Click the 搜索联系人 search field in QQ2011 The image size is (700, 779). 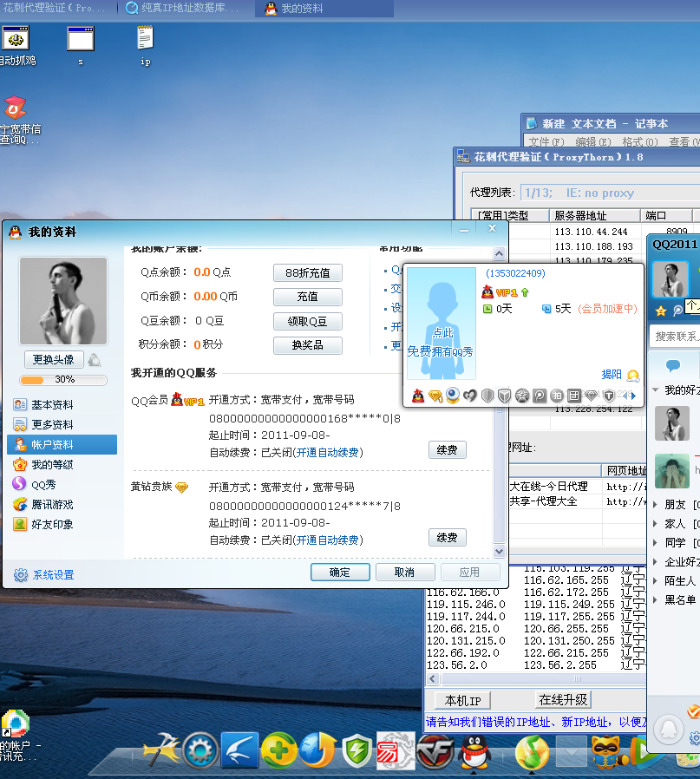(675, 337)
